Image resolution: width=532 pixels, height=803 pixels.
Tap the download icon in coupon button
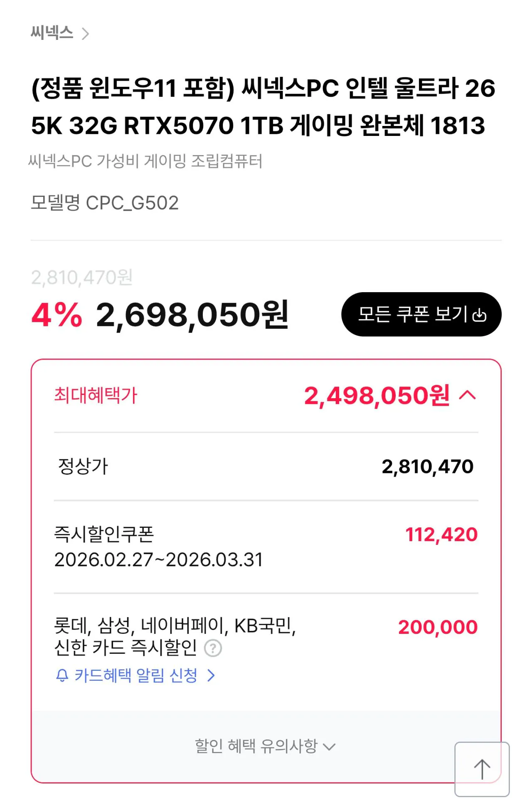click(x=480, y=315)
